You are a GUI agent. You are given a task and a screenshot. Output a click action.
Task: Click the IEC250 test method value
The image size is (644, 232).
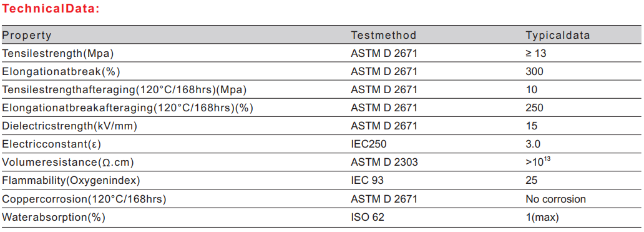point(369,144)
